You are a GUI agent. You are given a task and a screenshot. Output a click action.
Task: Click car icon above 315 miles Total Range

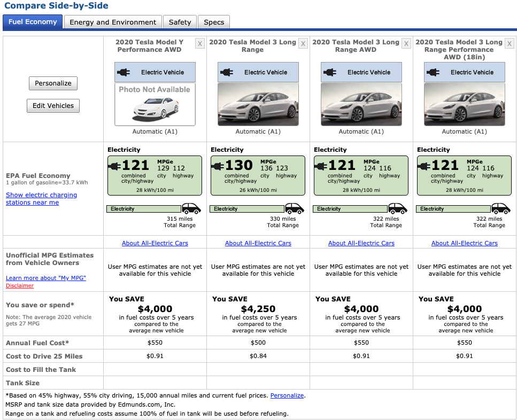(191, 208)
